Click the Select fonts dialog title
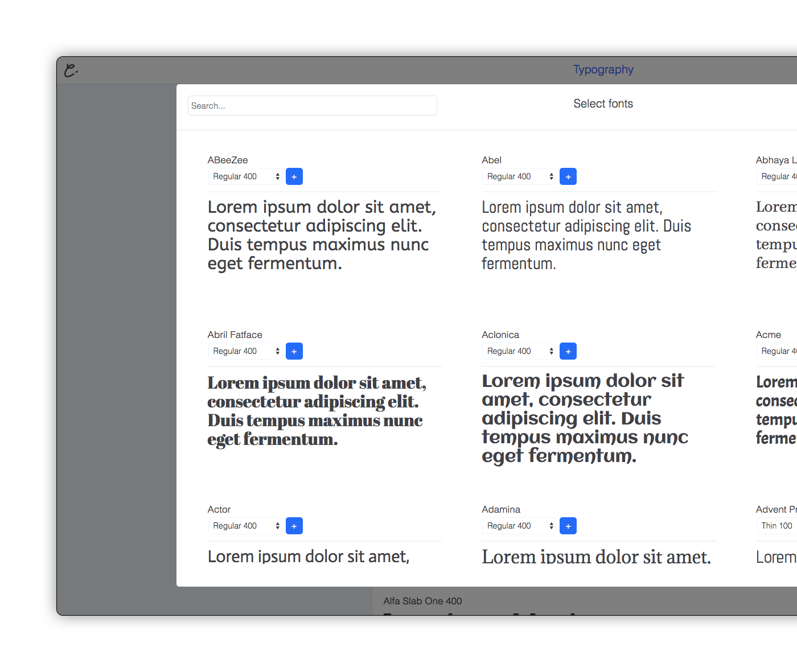This screenshot has width=797, height=672. (x=603, y=104)
